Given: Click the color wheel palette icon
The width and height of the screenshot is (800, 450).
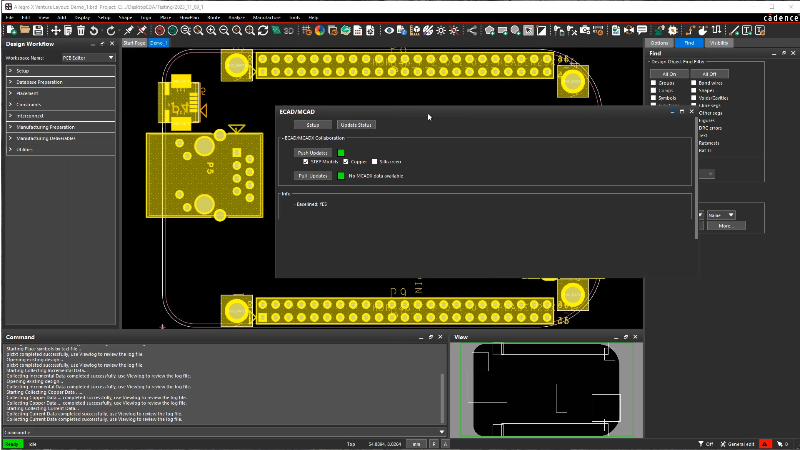Looking at the screenshot, I should pyautogui.click(x=319, y=30).
